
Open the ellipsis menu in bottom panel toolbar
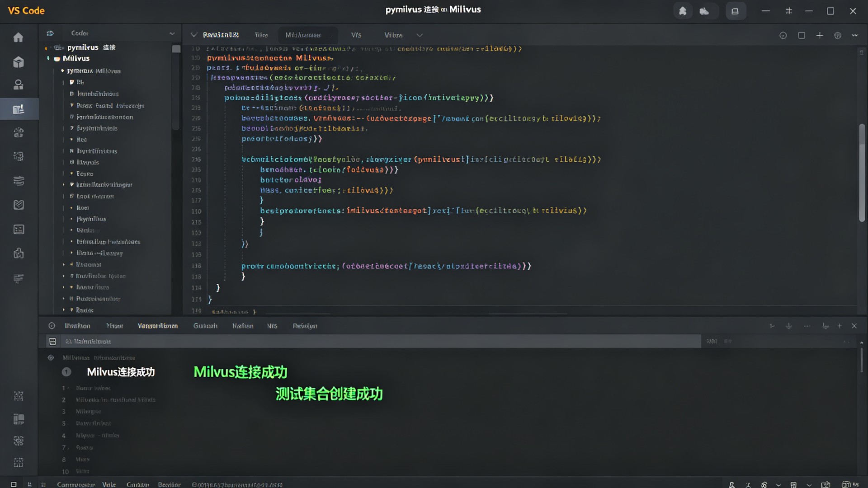coord(807,326)
